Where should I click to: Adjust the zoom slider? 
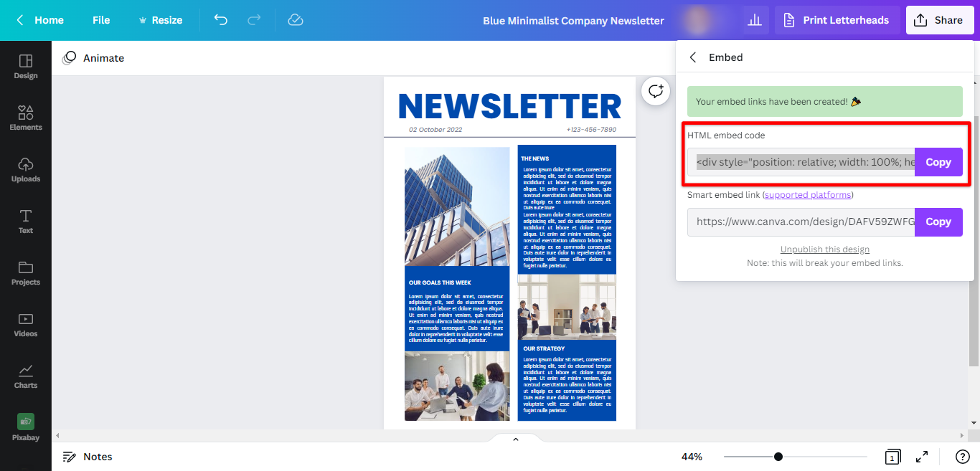tap(778, 456)
